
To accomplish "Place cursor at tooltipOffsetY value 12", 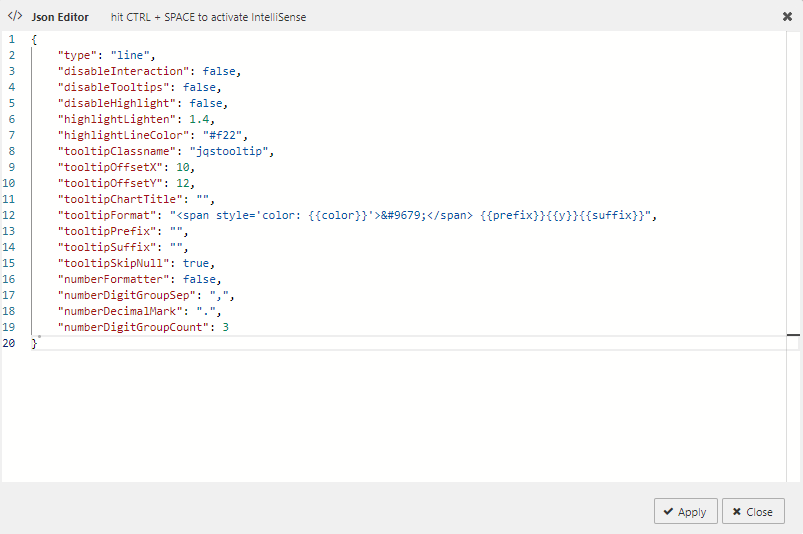I will point(183,184).
